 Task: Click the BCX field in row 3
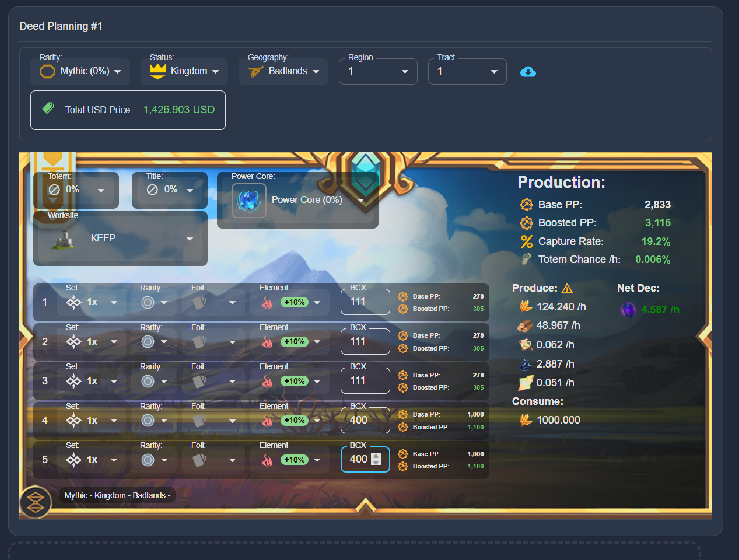click(x=365, y=380)
